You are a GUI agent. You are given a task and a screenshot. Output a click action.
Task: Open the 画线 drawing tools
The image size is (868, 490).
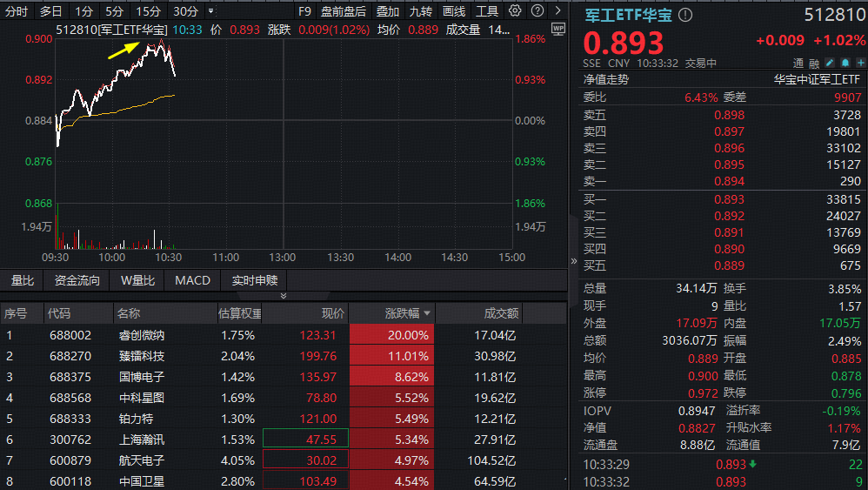454,11
